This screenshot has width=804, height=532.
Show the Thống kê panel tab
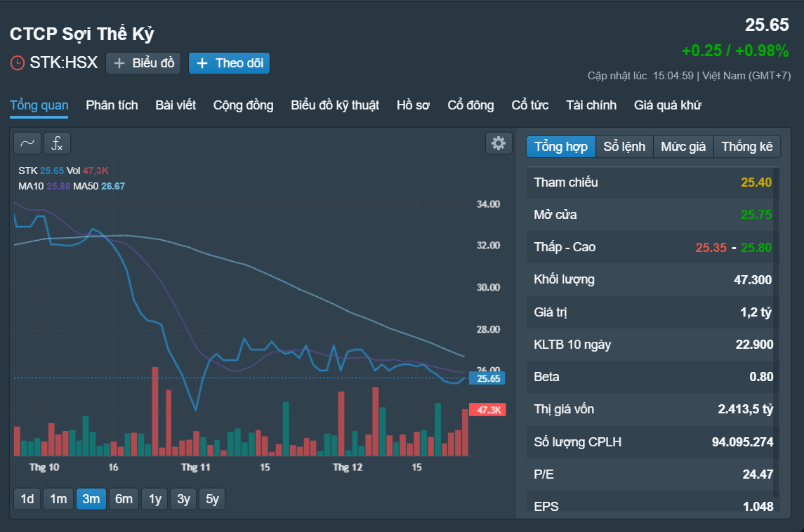click(x=747, y=147)
